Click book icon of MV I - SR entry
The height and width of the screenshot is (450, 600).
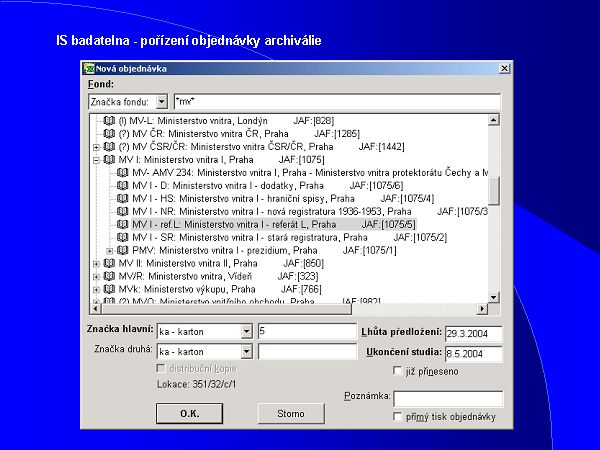(123, 237)
